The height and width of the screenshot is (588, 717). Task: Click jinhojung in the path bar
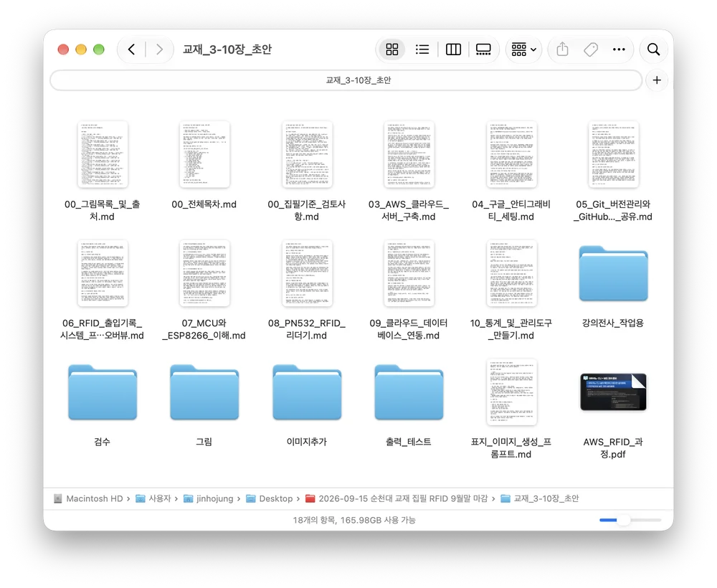point(209,498)
